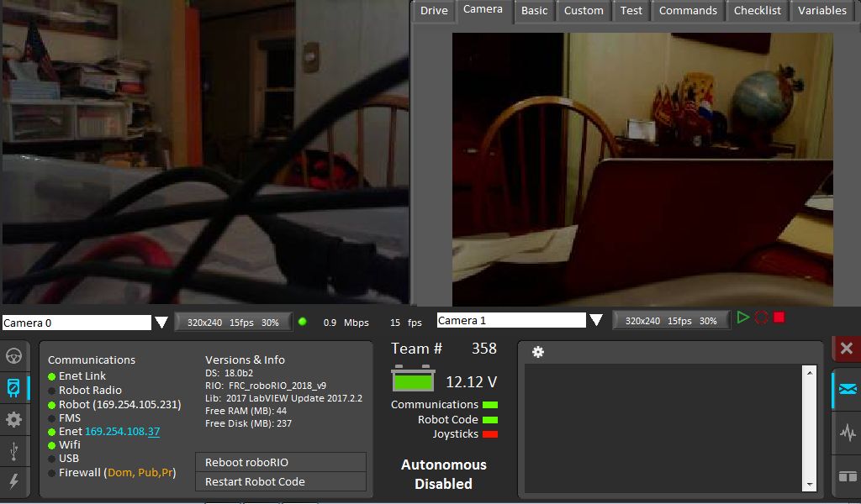Click the messages scrollbar up arrow
This screenshot has width=861, height=504.
coord(810,373)
